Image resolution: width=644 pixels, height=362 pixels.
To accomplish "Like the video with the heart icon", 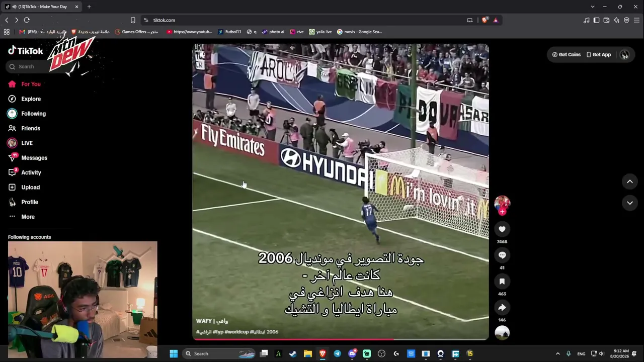I will [502, 229].
